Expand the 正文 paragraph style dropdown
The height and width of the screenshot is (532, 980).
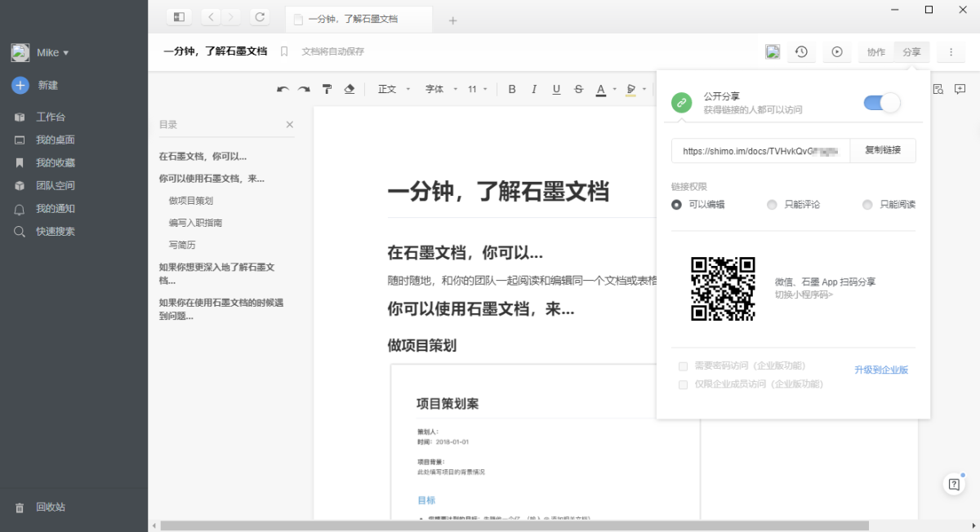pyautogui.click(x=394, y=89)
